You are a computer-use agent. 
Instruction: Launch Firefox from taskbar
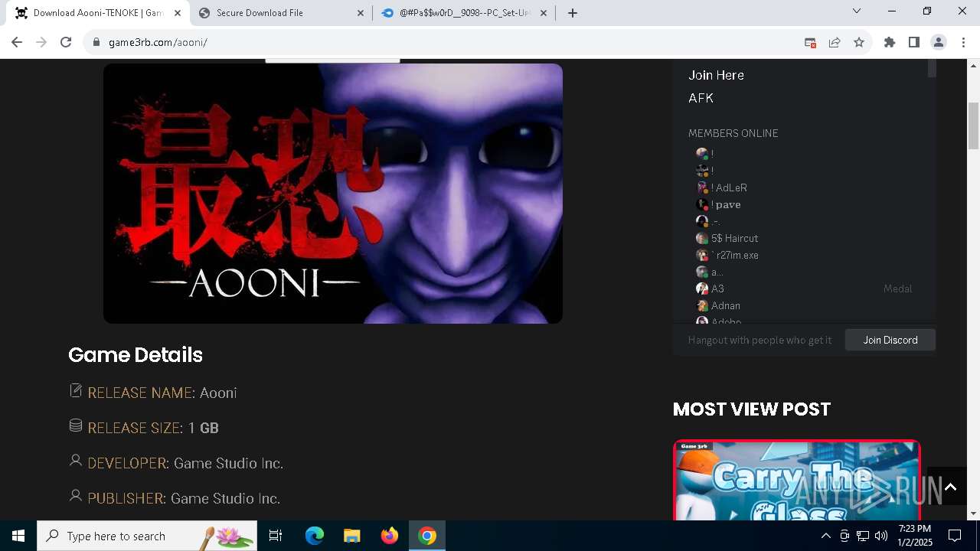click(390, 536)
